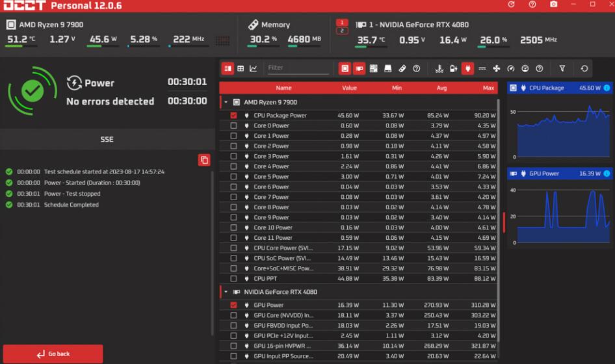Viewport: 615px width, 364px height.
Task: Click the 'Power - Test stopped' log entry
Action: tap(72, 194)
